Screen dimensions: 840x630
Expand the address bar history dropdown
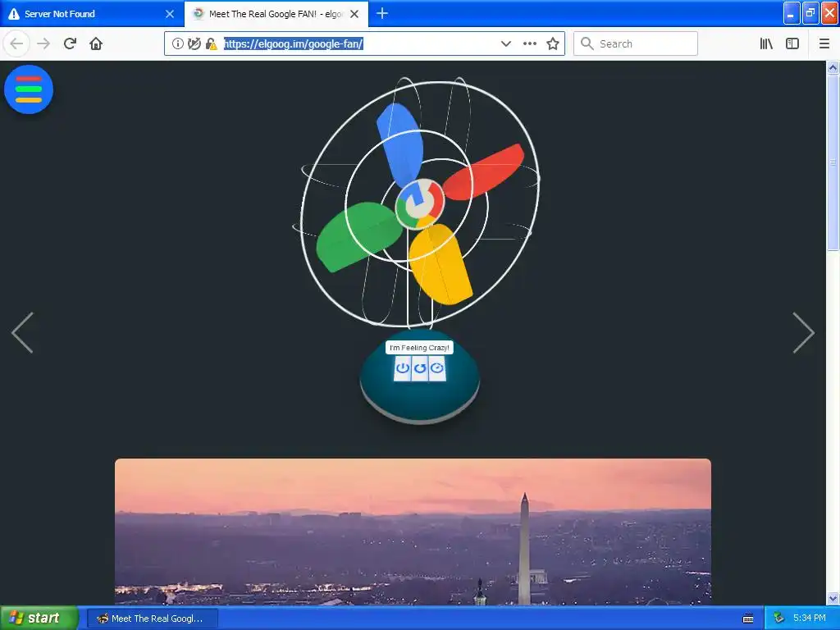click(x=505, y=43)
